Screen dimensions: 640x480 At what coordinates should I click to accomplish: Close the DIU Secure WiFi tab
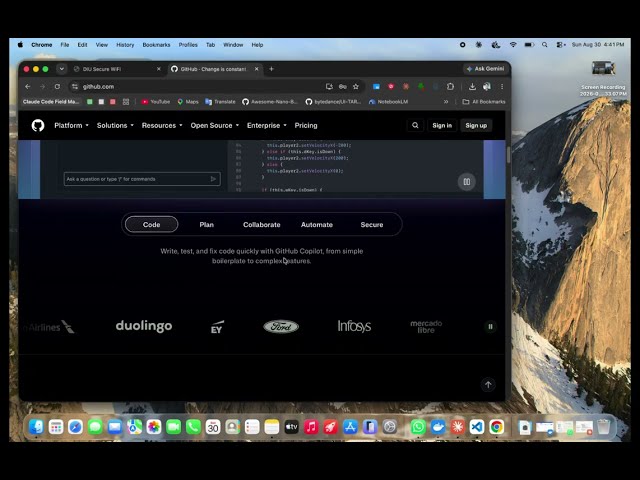click(159, 69)
